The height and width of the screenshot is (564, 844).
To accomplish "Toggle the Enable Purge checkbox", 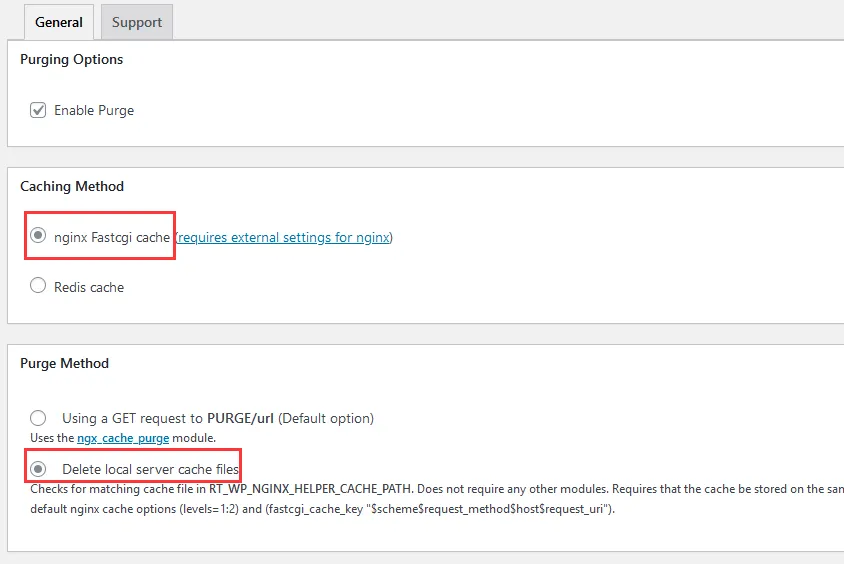I will coord(38,110).
